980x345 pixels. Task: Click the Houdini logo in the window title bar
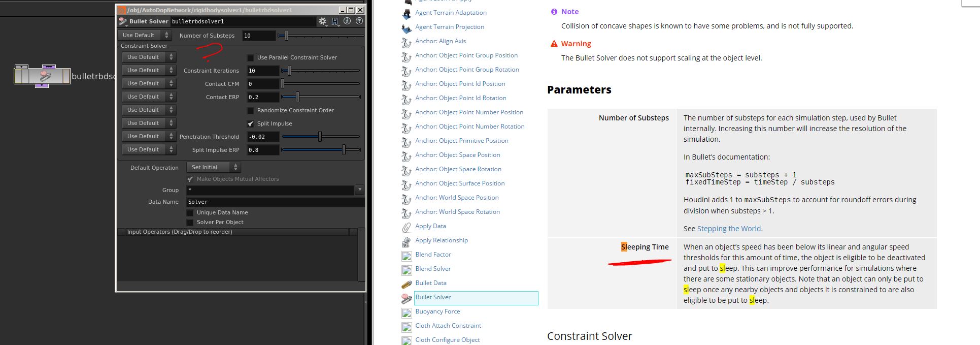pos(122,10)
